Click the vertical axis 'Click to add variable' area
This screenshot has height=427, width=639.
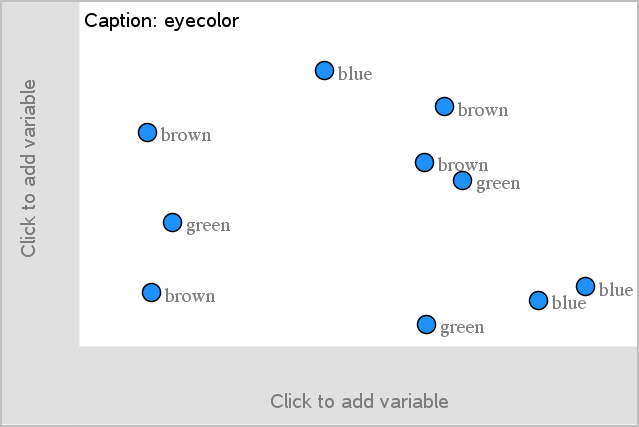tap(28, 168)
